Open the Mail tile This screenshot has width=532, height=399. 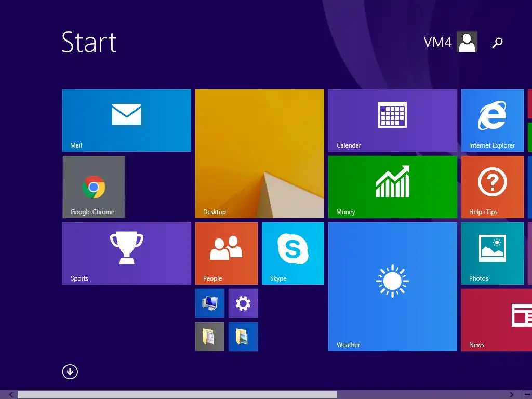click(127, 121)
